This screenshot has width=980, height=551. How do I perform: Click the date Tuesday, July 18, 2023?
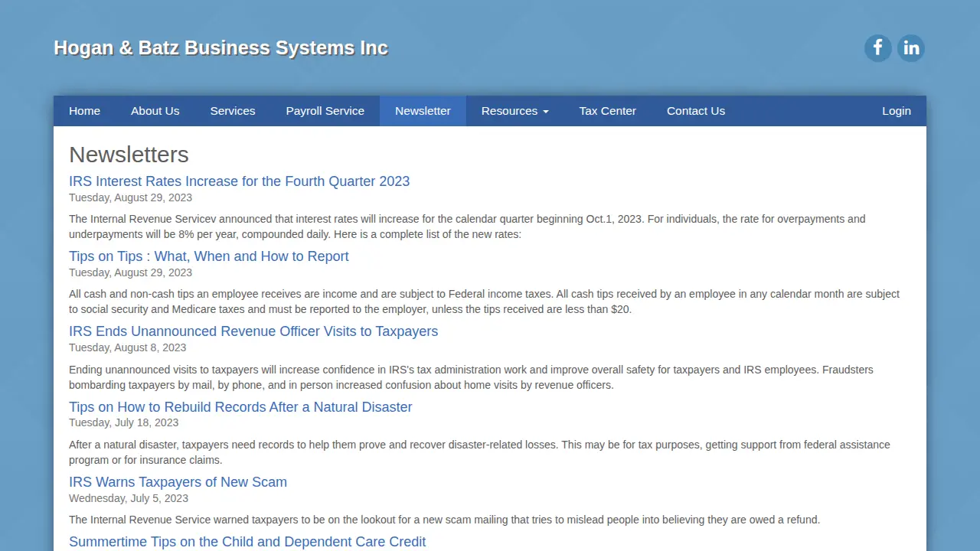point(123,422)
